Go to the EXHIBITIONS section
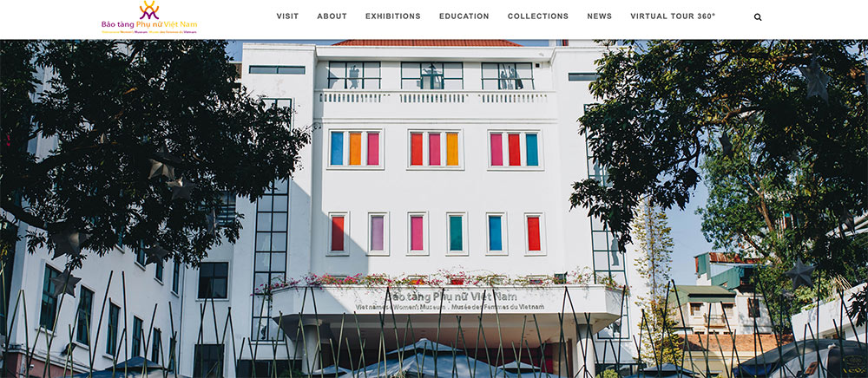 tap(393, 16)
